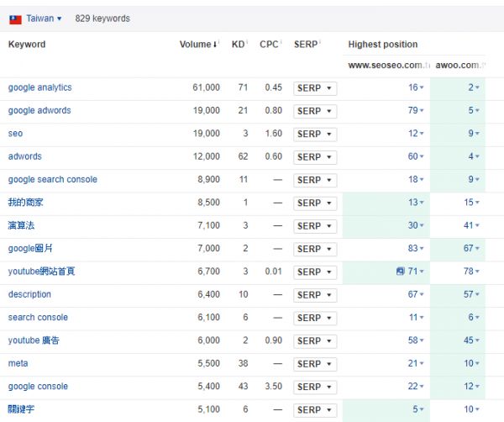Open the 'google analytics' keyword link
Viewport: 504px width, 422px height.
coord(39,87)
